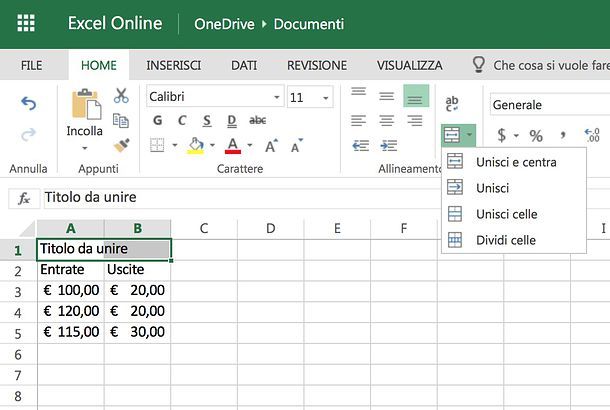Click the cell containing Uscite
The height and width of the screenshot is (410, 610).
point(137,270)
